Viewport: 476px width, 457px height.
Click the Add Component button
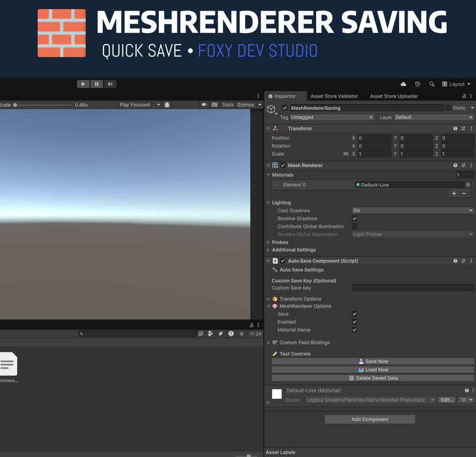(370, 419)
